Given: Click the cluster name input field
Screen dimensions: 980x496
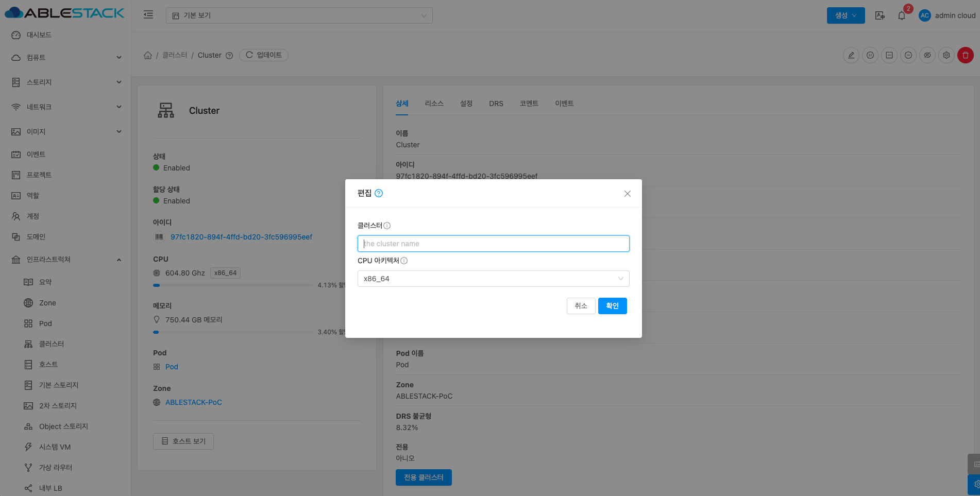Looking at the screenshot, I should point(493,244).
